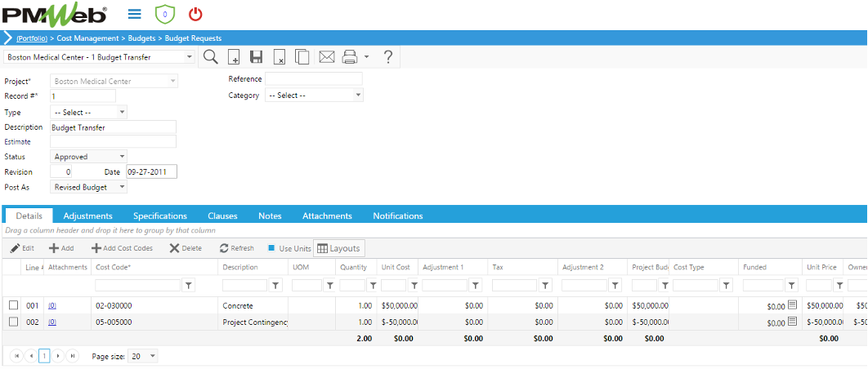
Task: Open the Layouts button
Action: click(339, 248)
